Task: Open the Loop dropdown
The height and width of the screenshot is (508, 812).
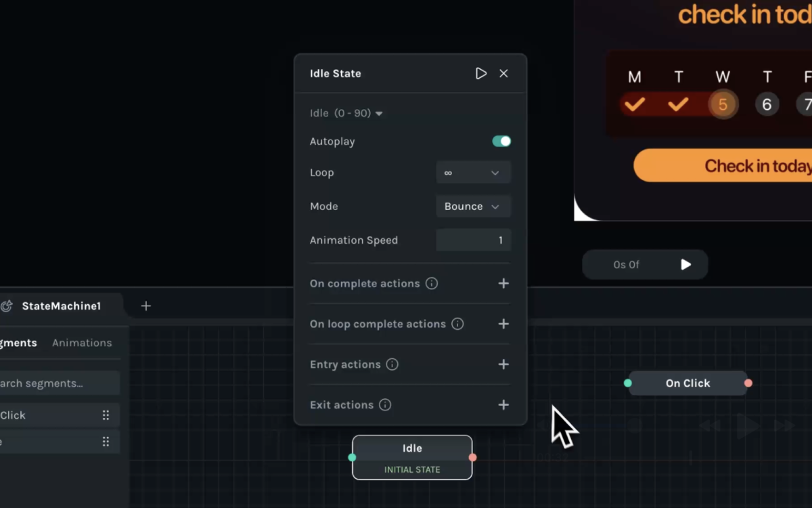Action: tap(473, 173)
